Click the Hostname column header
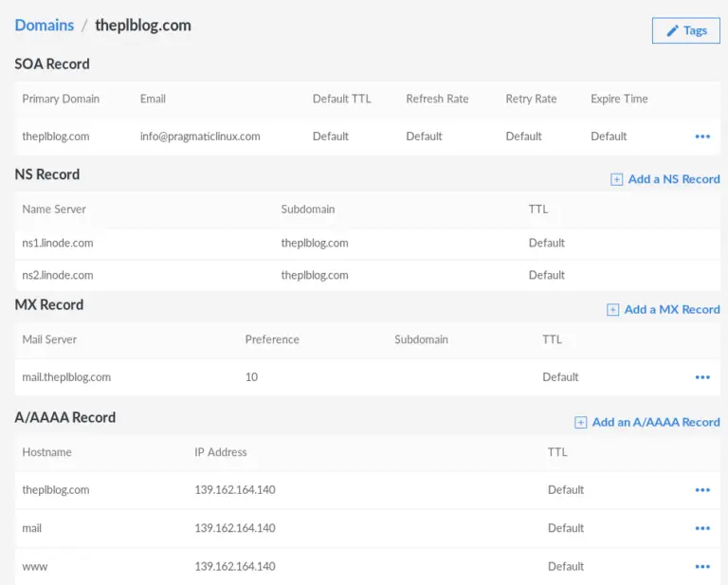Screen dimensions: 728x585 pyautogui.click(x=46, y=452)
